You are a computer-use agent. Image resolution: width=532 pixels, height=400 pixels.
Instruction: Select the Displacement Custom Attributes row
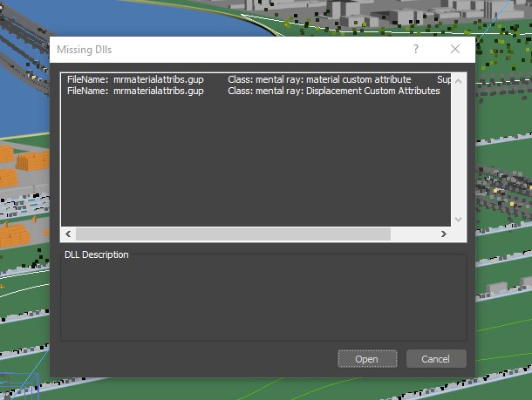(256, 91)
